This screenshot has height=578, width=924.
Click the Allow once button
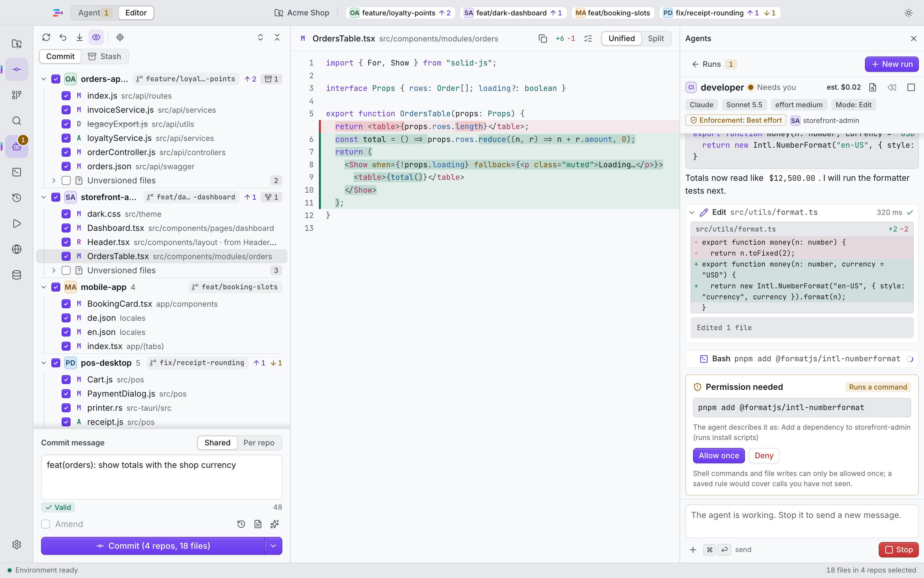(719, 456)
